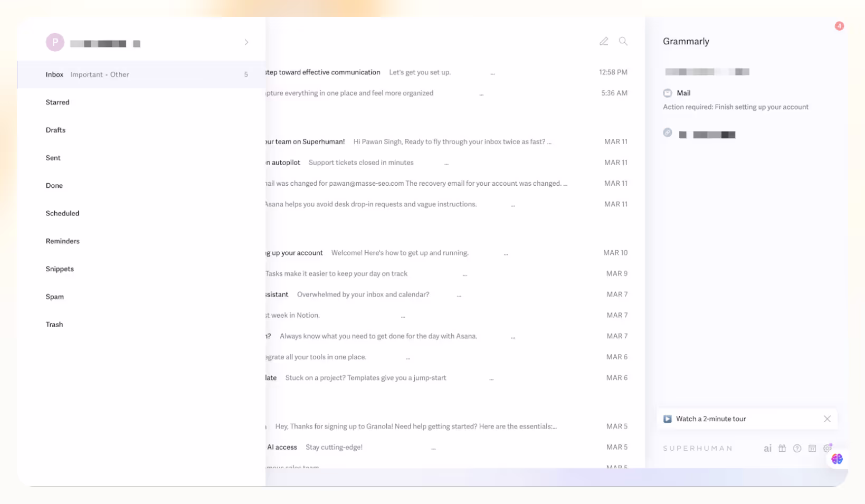The image size is (865, 504).
Task: Dismiss the Watch a 2-minute tour card
Action: 827,419
